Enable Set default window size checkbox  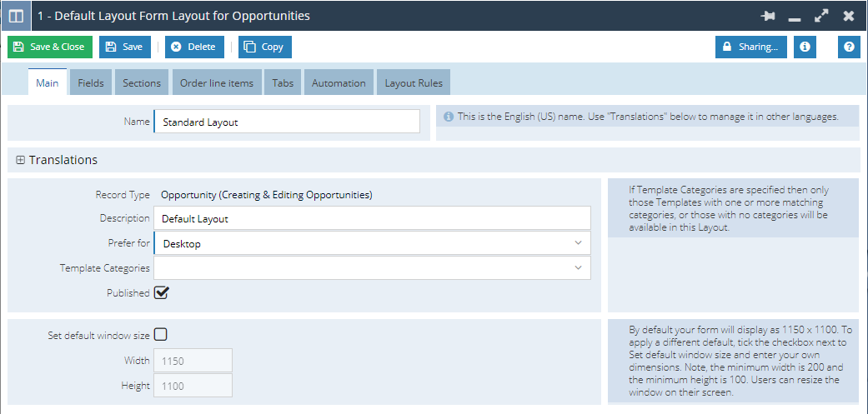[161, 334]
